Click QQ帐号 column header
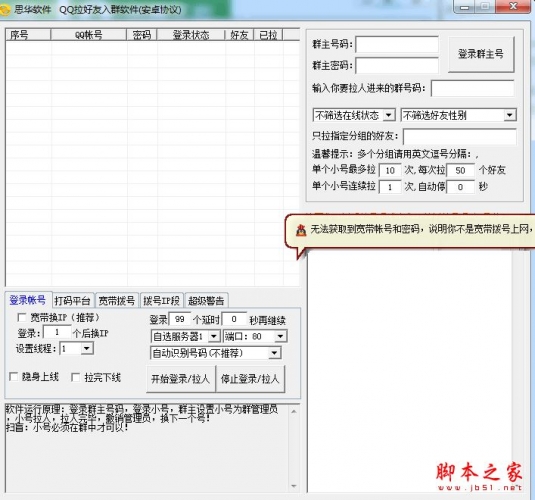The height and width of the screenshot is (500, 535). pos(89,35)
